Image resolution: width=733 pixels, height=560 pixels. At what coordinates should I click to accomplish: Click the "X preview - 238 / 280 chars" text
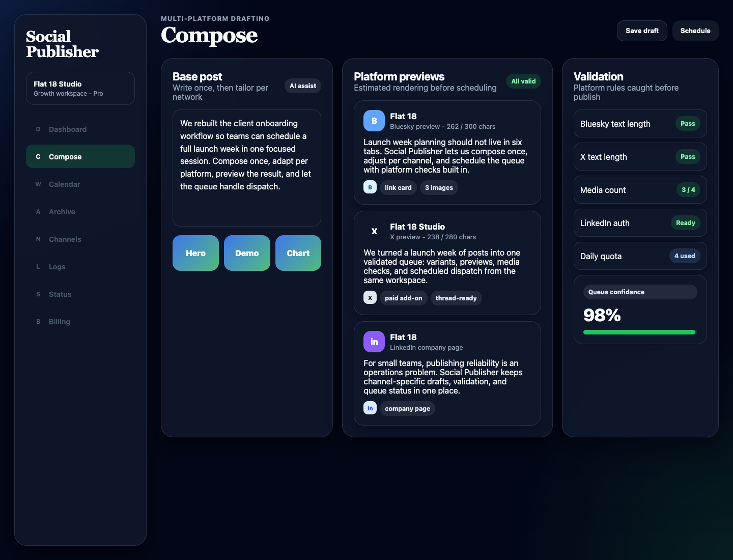[x=433, y=237]
